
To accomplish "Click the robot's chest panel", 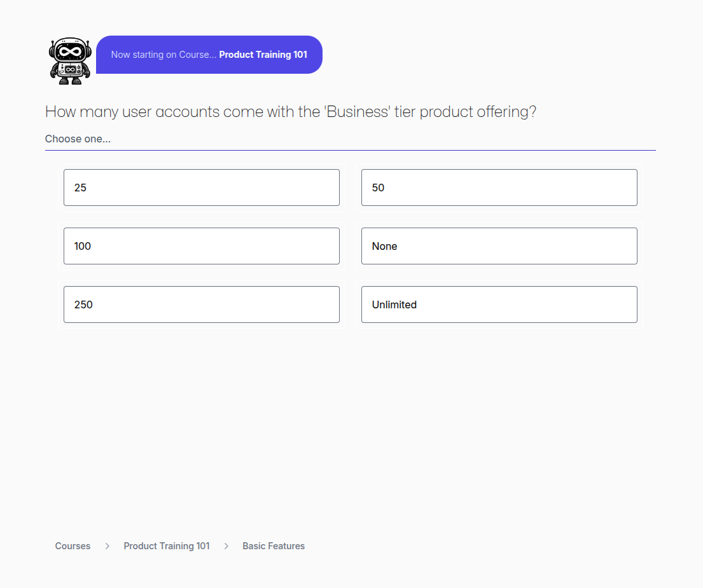I will coord(71,69).
